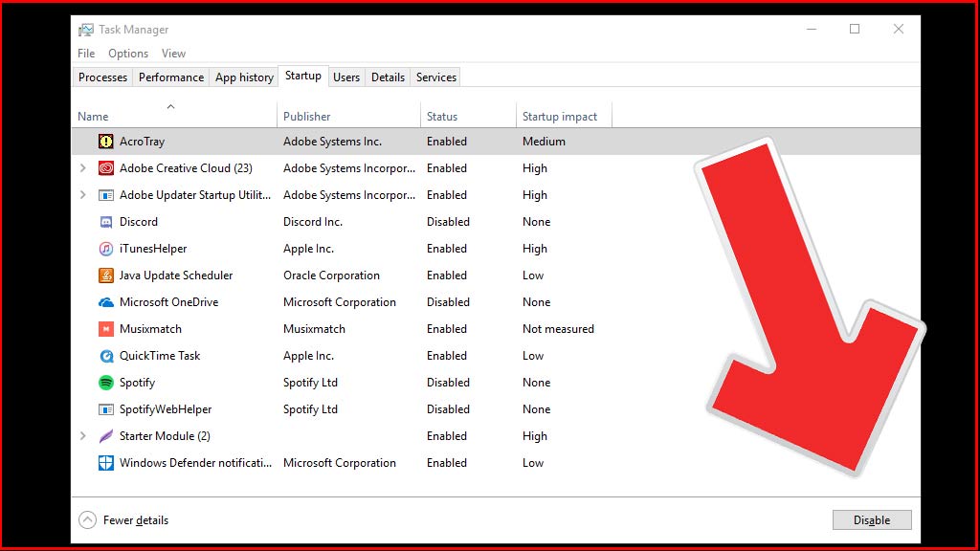Screen dimensions: 980x551
Task: Click the Microsoft OneDrive cloud icon
Action: tap(105, 301)
